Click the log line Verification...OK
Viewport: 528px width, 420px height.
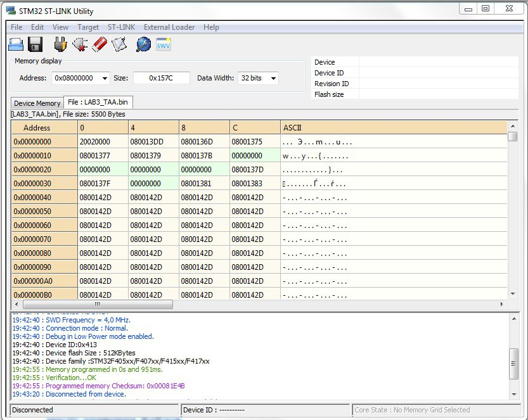55,378
